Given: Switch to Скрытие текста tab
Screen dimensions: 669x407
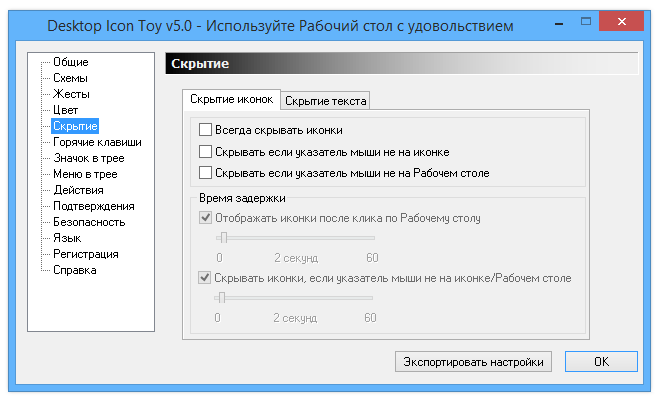Looking at the screenshot, I should [325, 101].
